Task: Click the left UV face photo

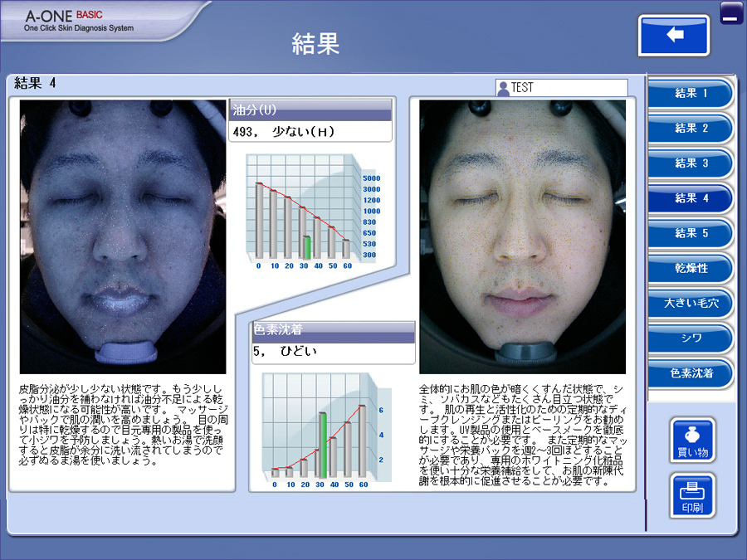Action: coord(123,236)
